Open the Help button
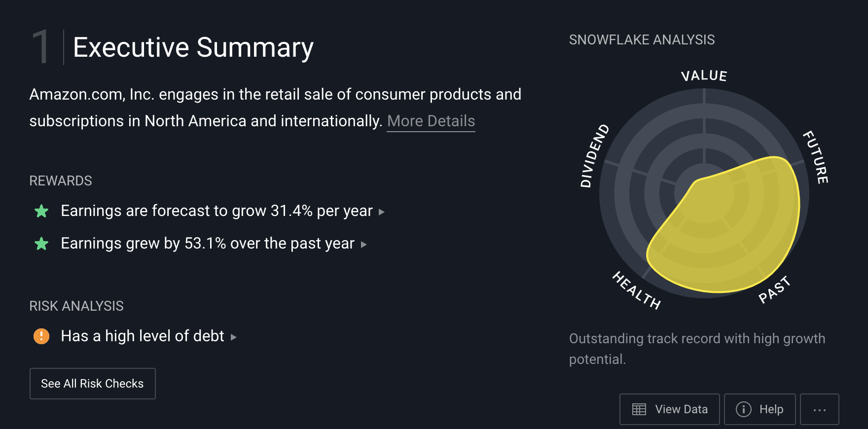The height and width of the screenshot is (429, 868). coord(760,409)
